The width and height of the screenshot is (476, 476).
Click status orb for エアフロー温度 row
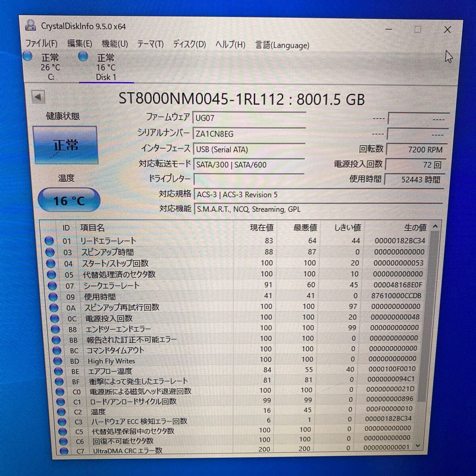pos(59,371)
